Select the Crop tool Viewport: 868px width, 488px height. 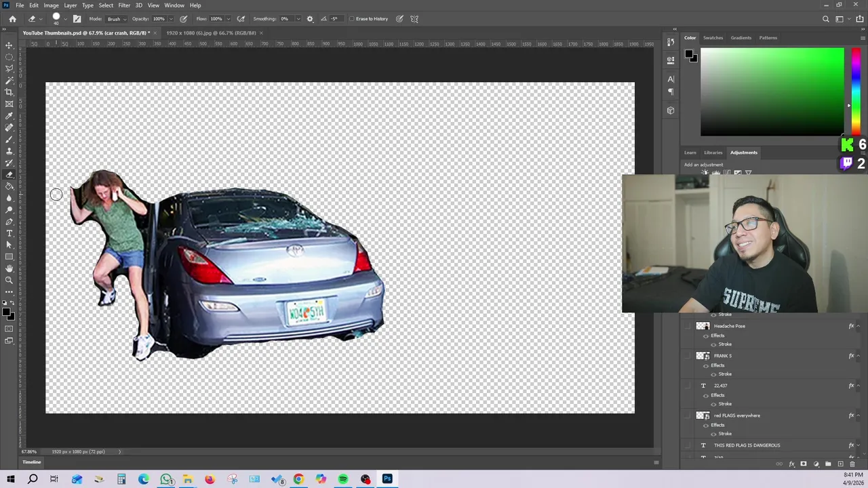[x=9, y=92]
